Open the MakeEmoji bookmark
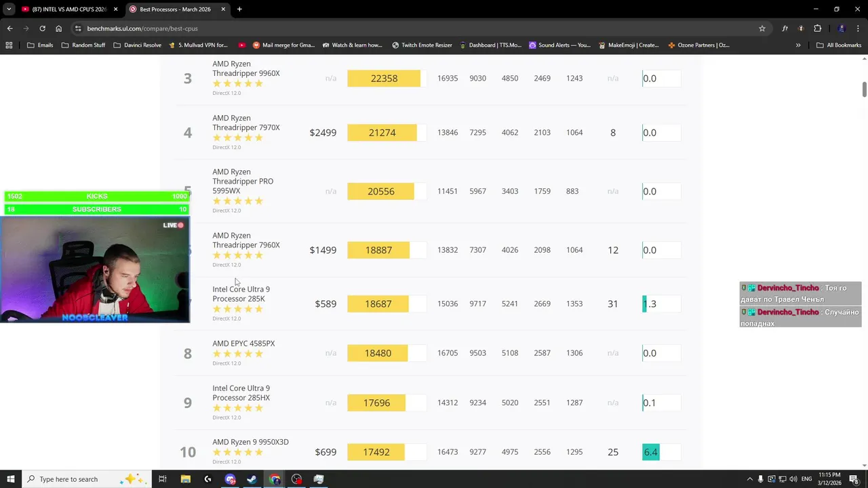 [x=629, y=45]
